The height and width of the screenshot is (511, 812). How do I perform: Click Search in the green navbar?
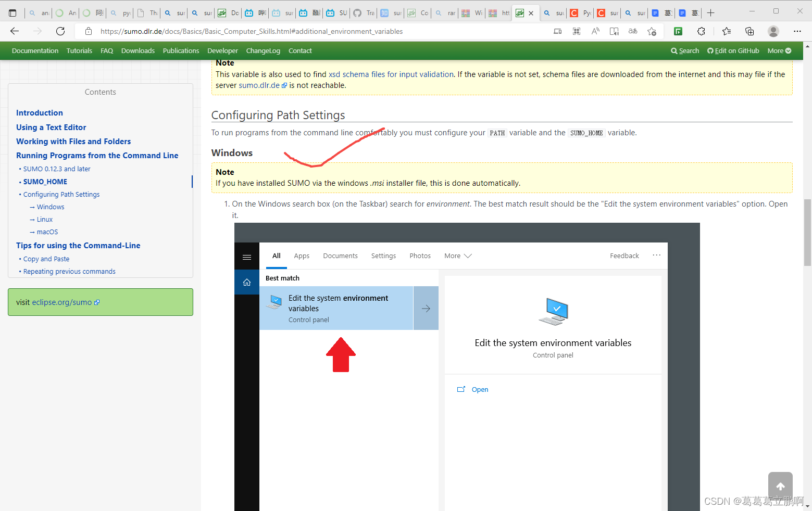click(x=685, y=50)
